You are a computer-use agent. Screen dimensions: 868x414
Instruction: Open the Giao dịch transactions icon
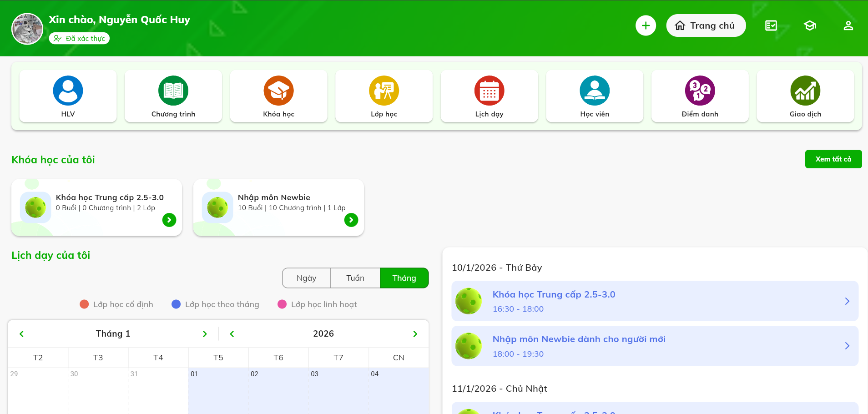(805, 91)
